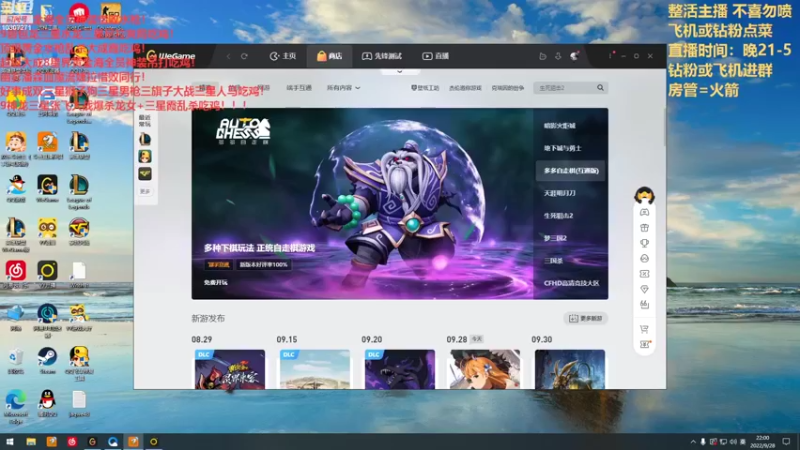The width and height of the screenshot is (800, 450).
Task: Open the 商店 store tab
Action: 329,56
